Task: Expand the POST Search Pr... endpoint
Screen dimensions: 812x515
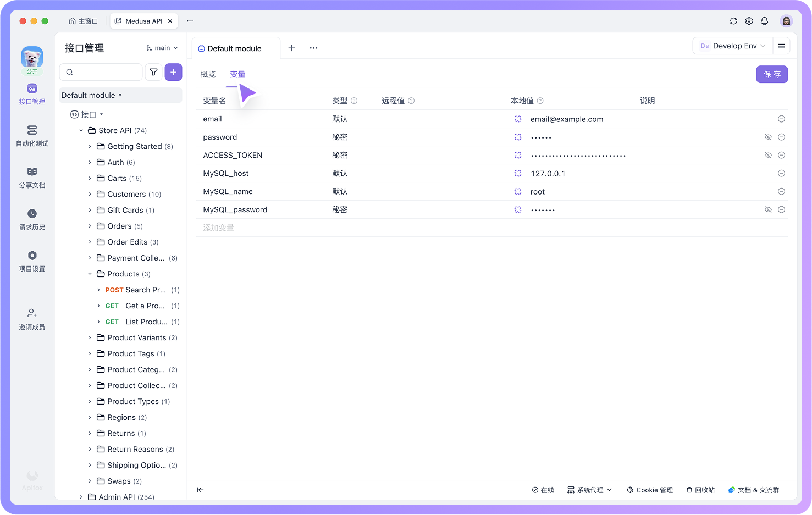Action: click(99, 290)
